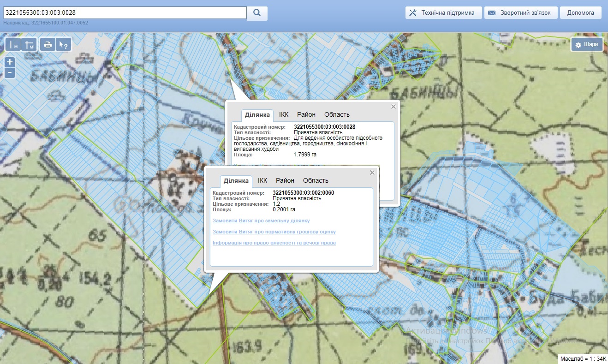Click area value 1.7999 га

(x=305, y=155)
